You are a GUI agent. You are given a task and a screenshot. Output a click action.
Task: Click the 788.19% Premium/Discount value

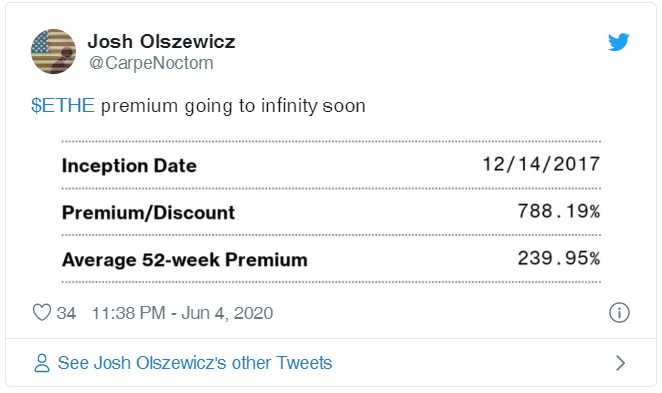click(x=559, y=211)
